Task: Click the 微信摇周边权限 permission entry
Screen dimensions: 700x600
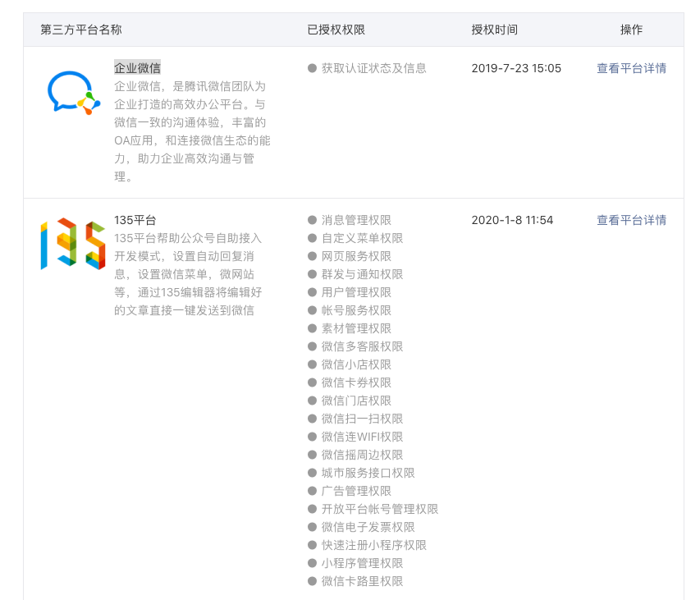Action: (x=355, y=455)
